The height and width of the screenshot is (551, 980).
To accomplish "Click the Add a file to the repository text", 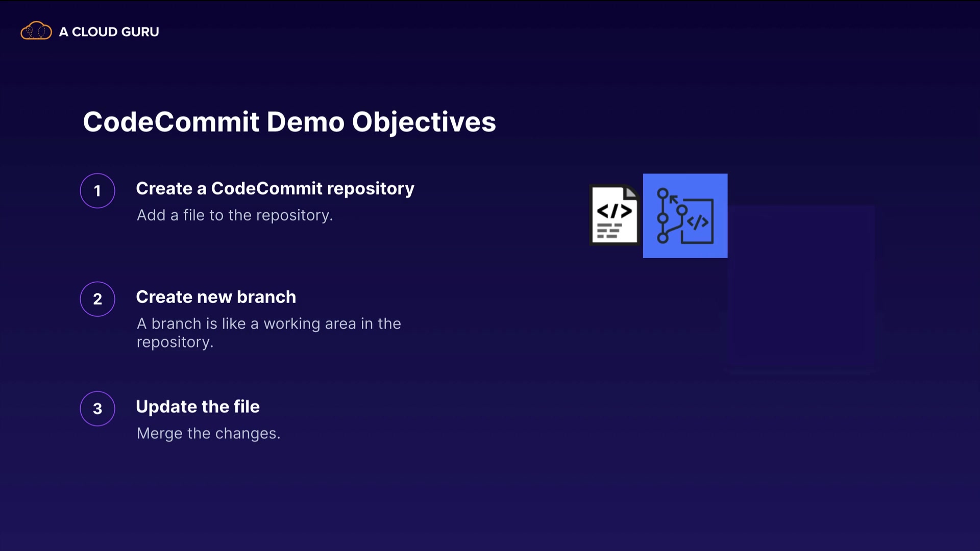I will pos(235,215).
